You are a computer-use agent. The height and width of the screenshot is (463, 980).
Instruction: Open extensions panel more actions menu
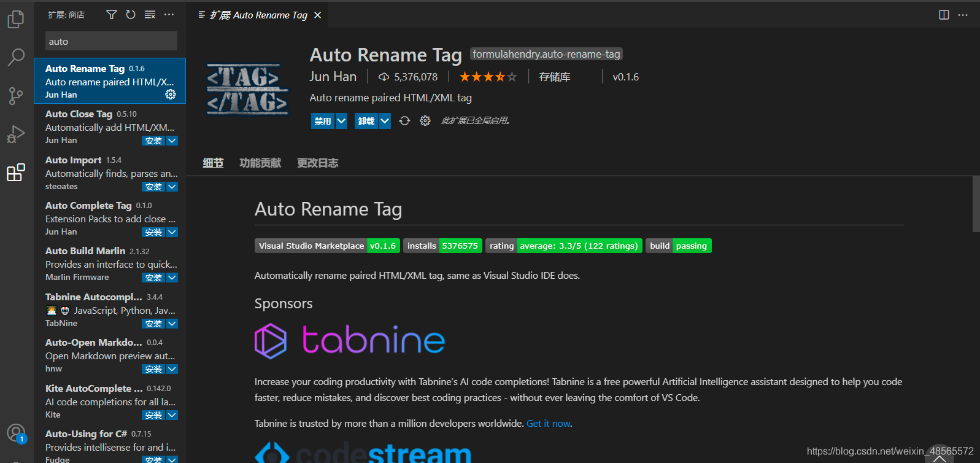pos(169,15)
